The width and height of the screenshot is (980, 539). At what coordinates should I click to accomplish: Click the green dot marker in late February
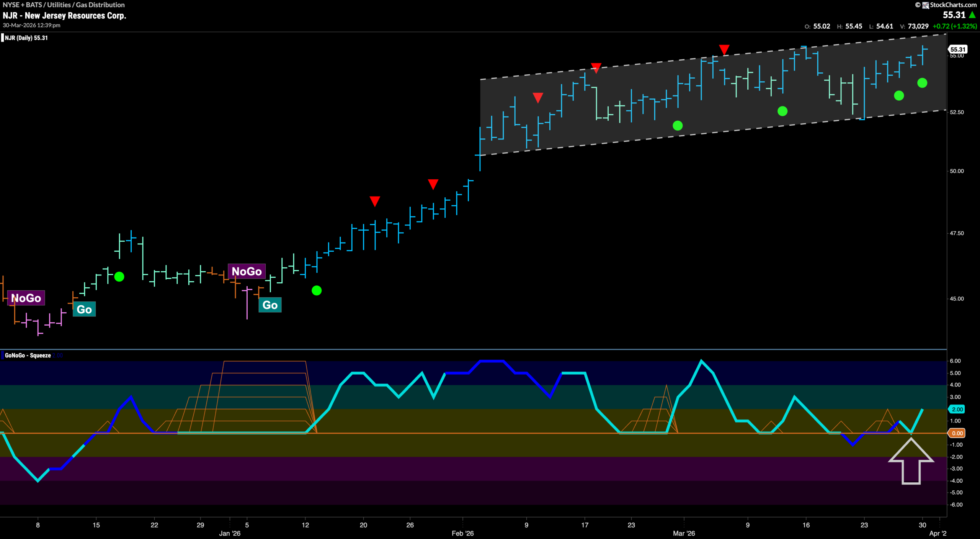pyautogui.click(x=678, y=126)
